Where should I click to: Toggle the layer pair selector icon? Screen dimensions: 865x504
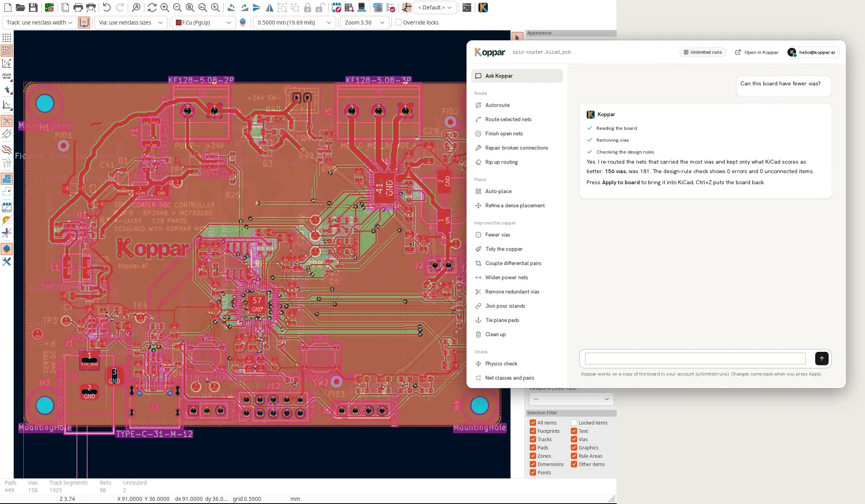[x=243, y=23]
